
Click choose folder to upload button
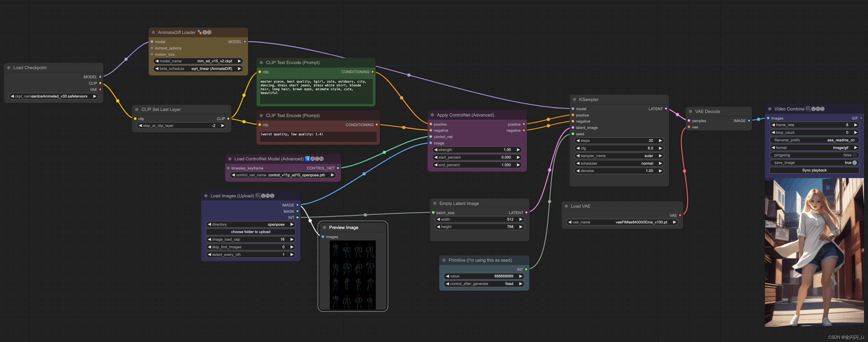coord(250,232)
